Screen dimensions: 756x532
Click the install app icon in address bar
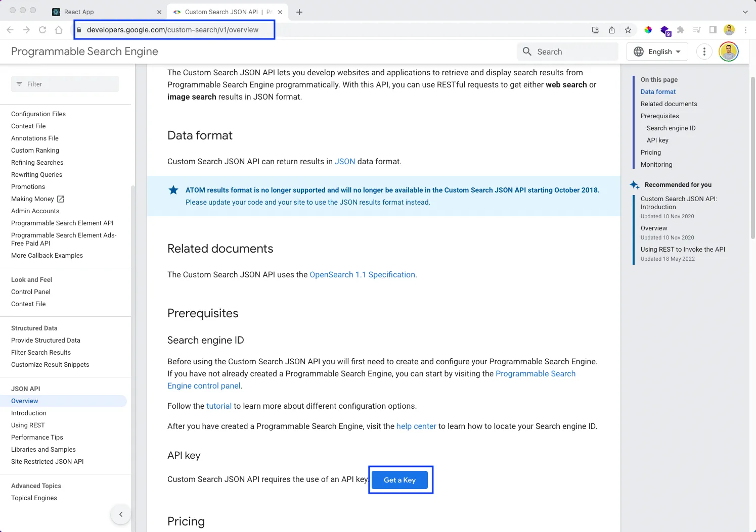click(596, 30)
